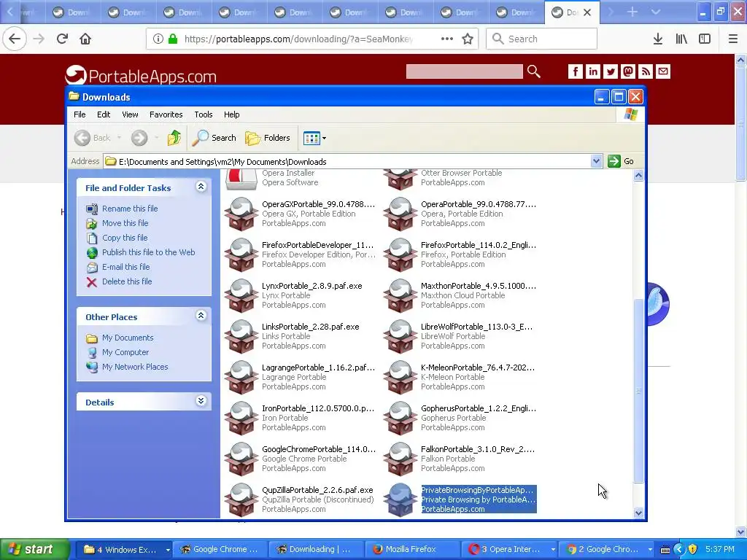747x560 pixels.
Task: Toggle Explorer Folders toolbar button
Action: click(268, 138)
